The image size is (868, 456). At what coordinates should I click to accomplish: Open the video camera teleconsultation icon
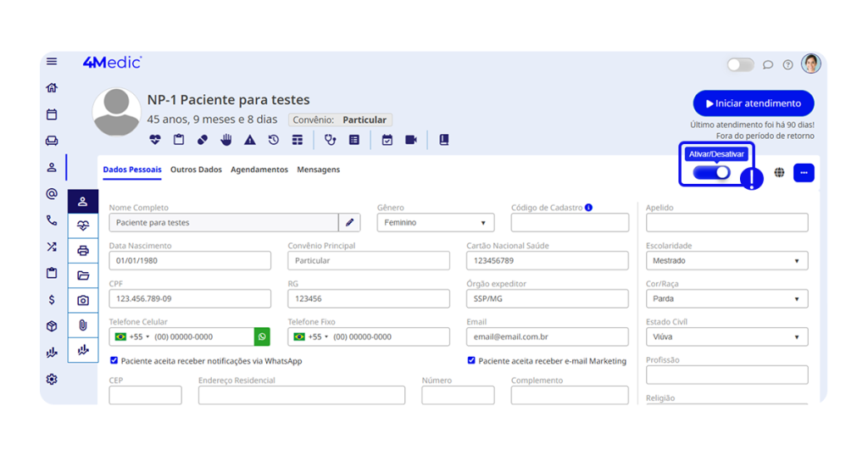411,140
